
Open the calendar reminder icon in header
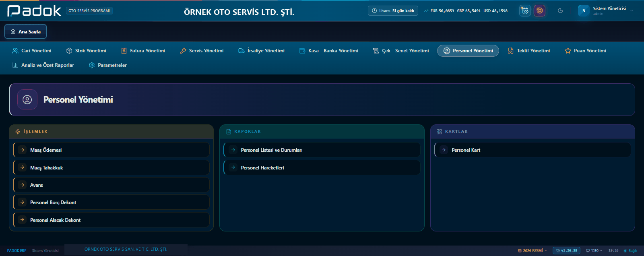pos(525,11)
